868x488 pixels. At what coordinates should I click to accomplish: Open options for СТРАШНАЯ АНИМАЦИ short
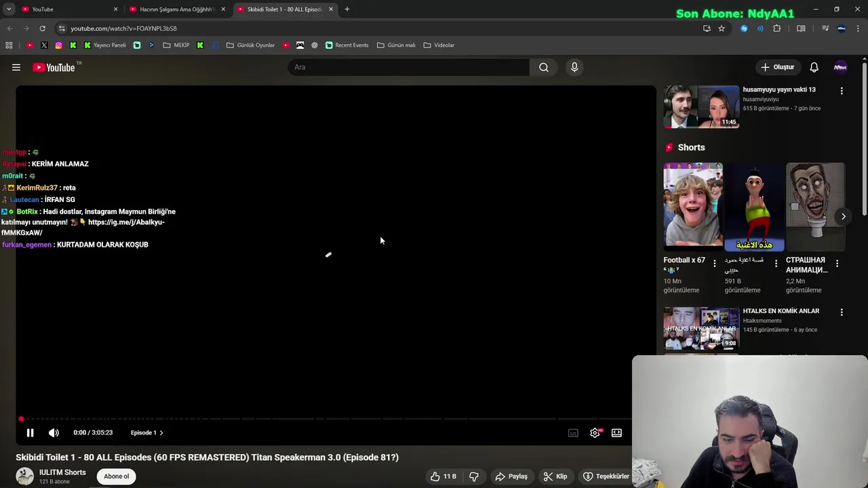click(837, 264)
